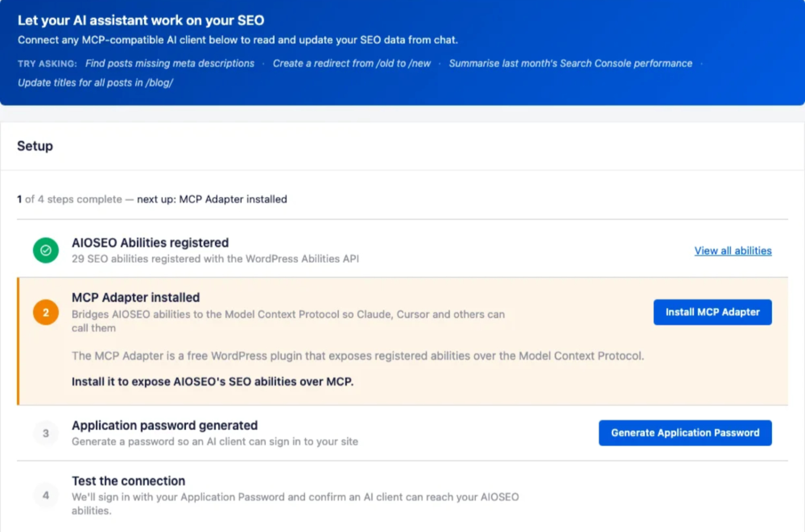Click the 'AIOSEO Abilities registered' step title
805x532 pixels.
[x=150, y=243]
